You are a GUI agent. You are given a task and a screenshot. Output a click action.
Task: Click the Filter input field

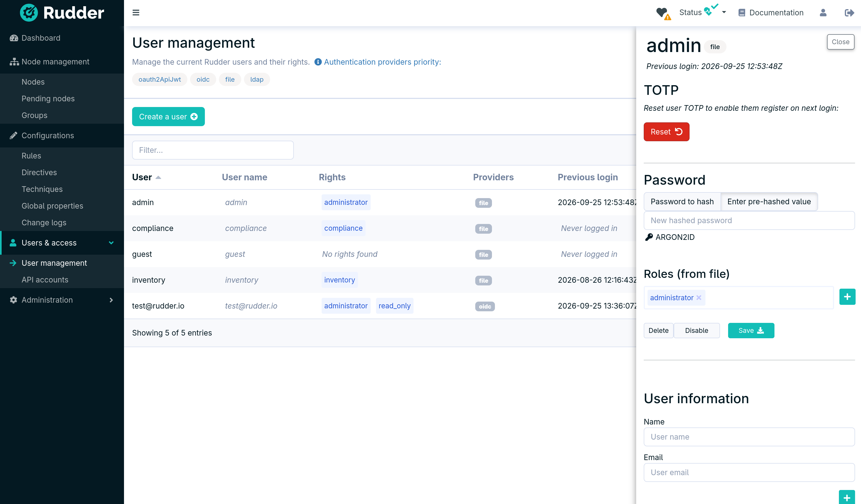point(212,150)
